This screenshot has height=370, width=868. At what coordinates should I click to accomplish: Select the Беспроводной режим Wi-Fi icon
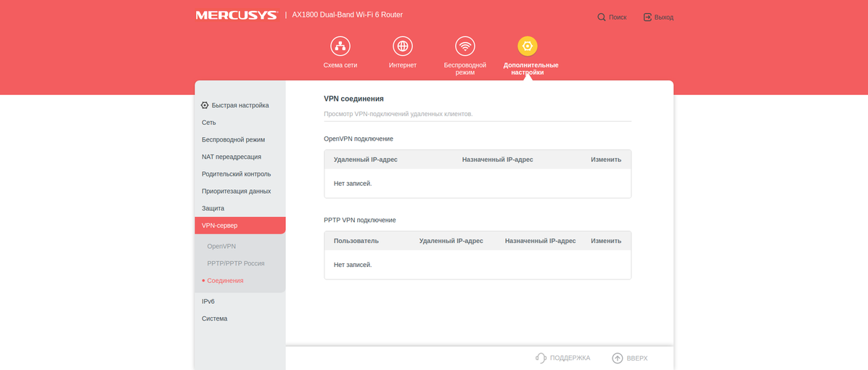pyautogui.click(x=464, y=46)
